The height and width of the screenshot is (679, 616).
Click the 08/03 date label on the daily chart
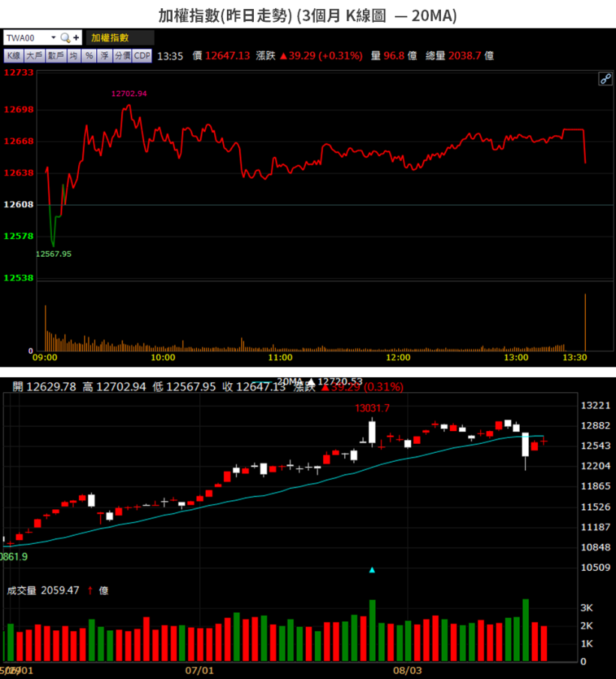[x=407, y=671]
